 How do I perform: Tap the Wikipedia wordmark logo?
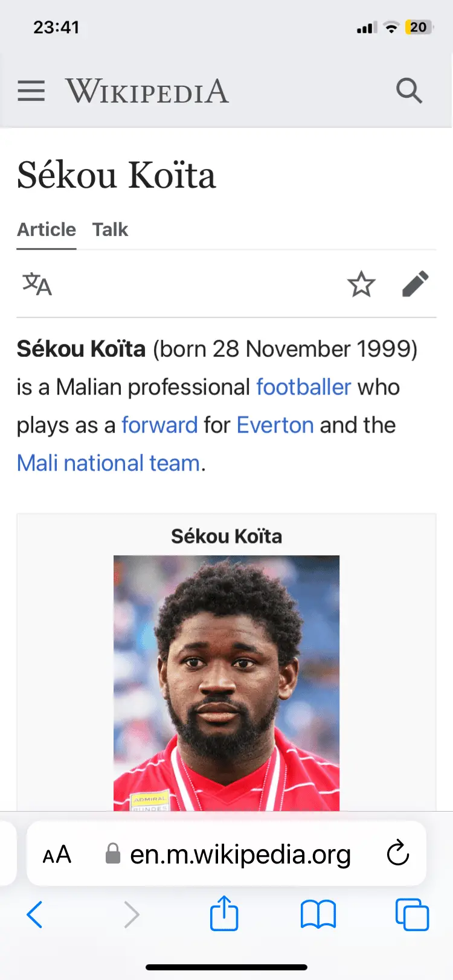pyautogui.click(x=147, y=91)
